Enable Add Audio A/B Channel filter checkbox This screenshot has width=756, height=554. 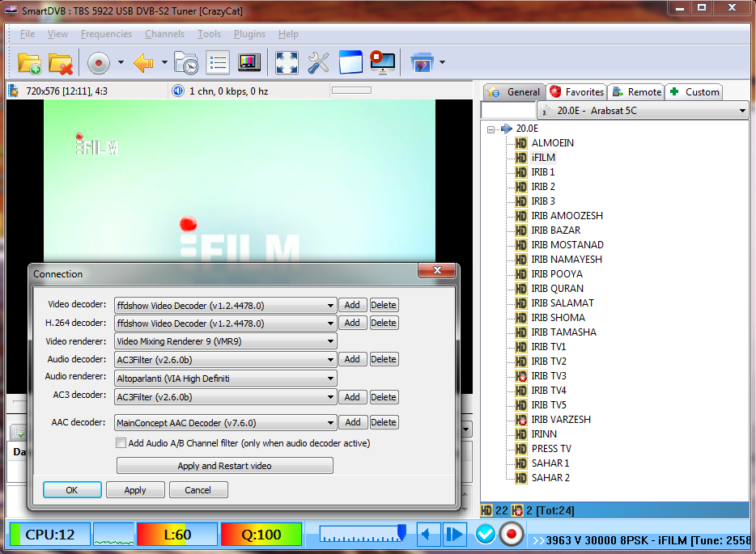(x=121, y=442)
